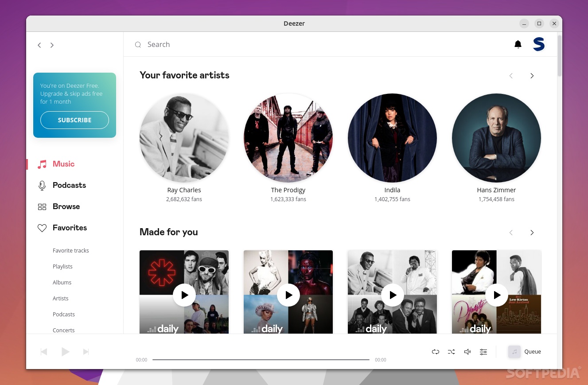Viewport: 588px width, 385px height.
Task: Click '1,623,333 fans' text
Action: click(x=288, y=199)
